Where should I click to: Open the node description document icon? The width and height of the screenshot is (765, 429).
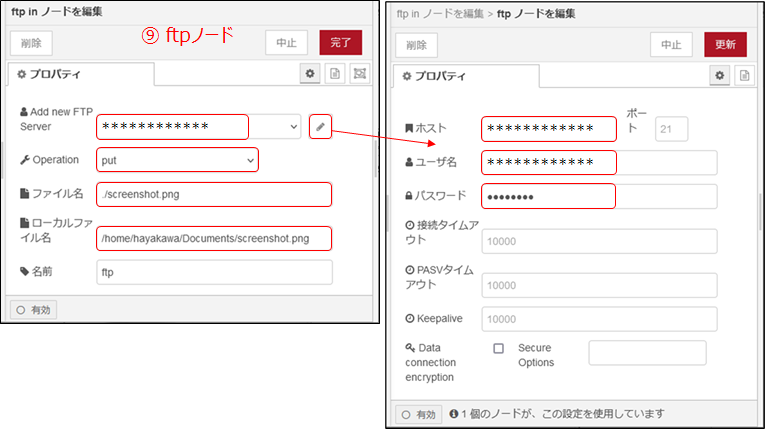click(335, 74)
